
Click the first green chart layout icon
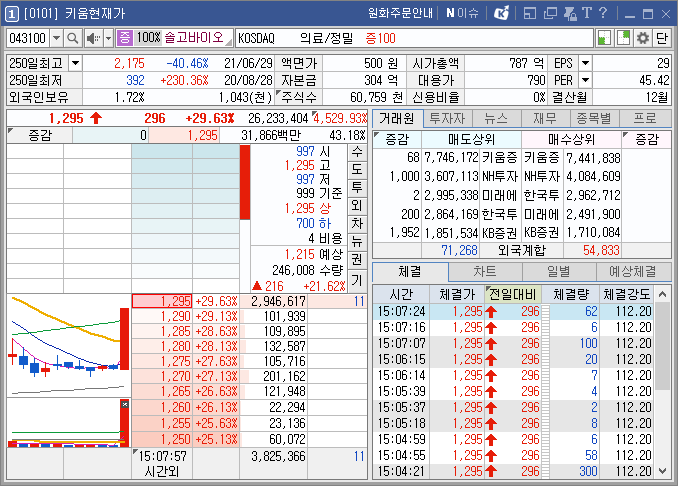(x=604, y=38)
